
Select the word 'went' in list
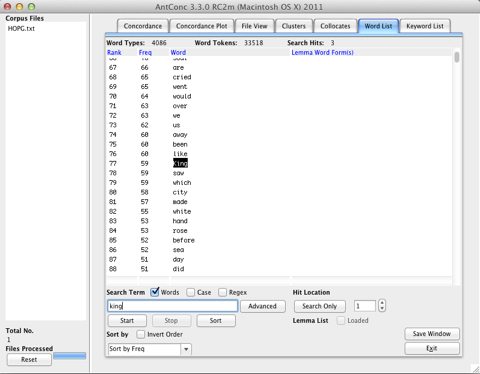[x=180, y=87]
